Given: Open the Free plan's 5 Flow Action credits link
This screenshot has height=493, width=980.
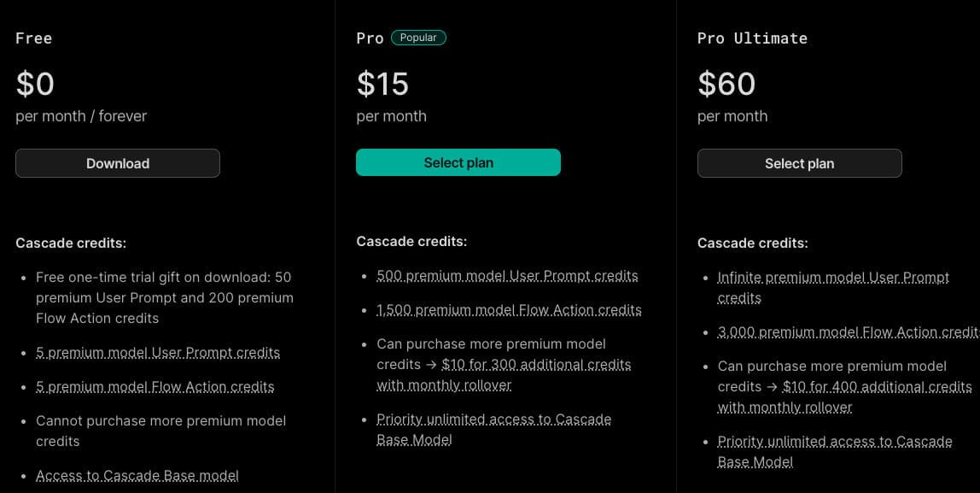Looking at the screenshot, I should click(x=155, y=386).
